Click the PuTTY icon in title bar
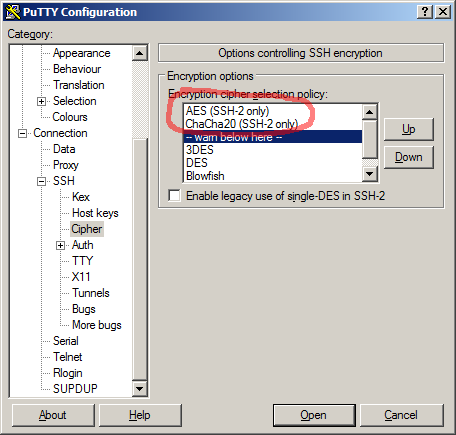This screenshot has width=456, height=435. tap(13, 12)
